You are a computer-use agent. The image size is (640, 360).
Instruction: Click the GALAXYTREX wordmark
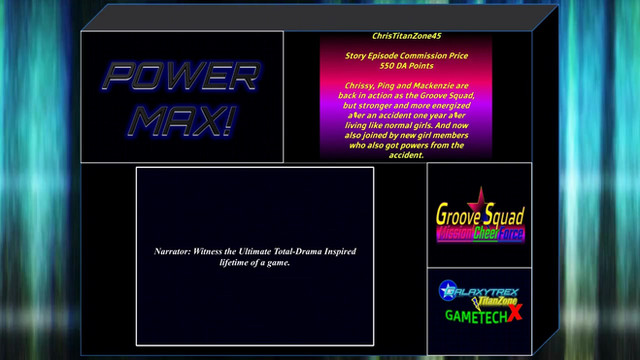pyautogui.click(x=482, y=291)
